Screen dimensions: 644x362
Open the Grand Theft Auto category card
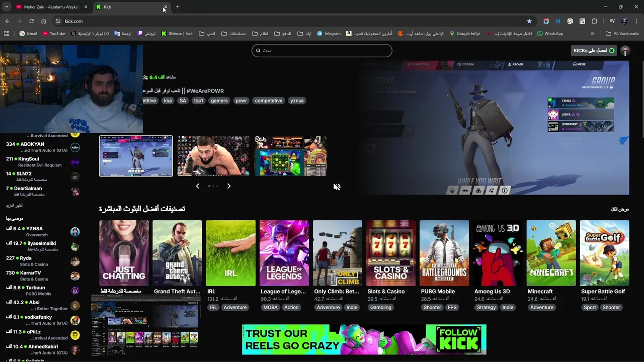(177, 253)
